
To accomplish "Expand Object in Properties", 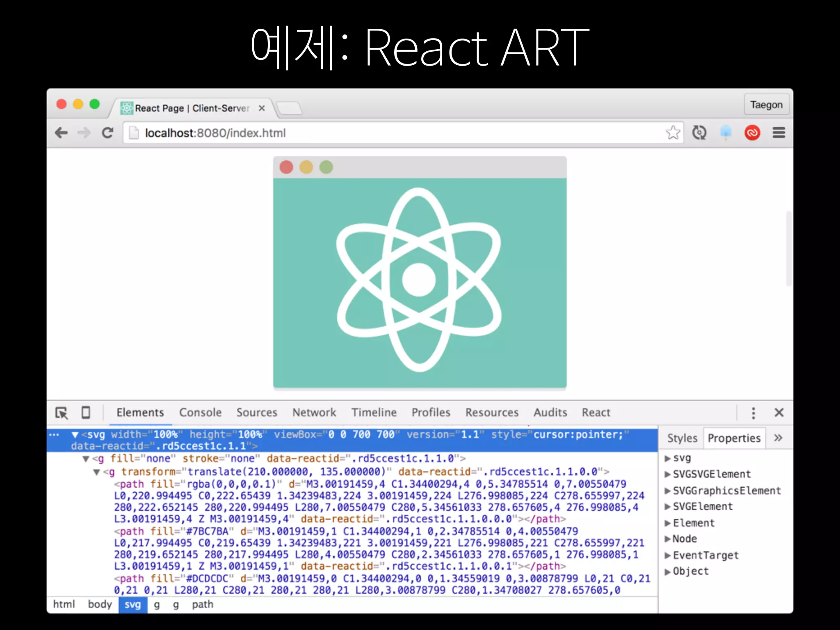I will (x=668, y=572).
